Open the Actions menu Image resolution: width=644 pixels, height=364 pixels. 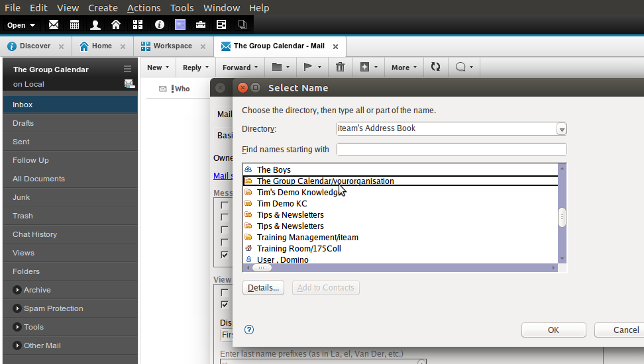click(144, 8)
